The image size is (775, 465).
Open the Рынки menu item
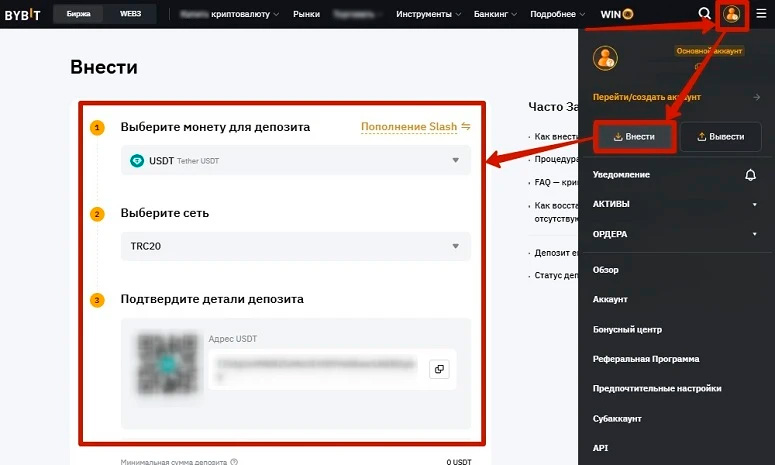coord(307,14)
